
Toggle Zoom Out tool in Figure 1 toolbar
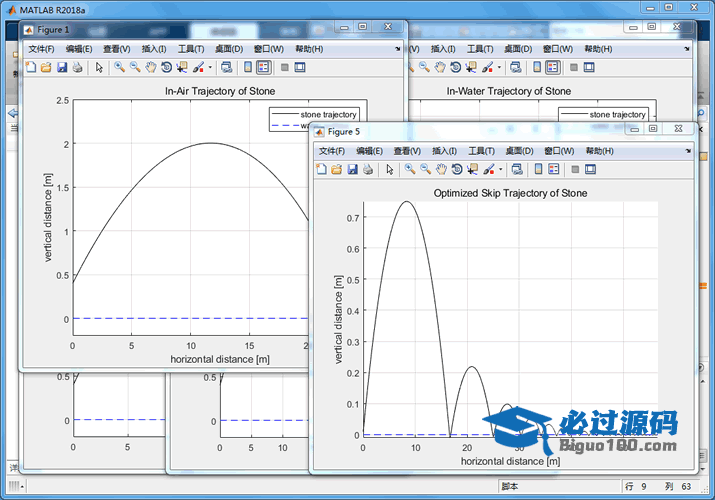(x=135, y=67)
